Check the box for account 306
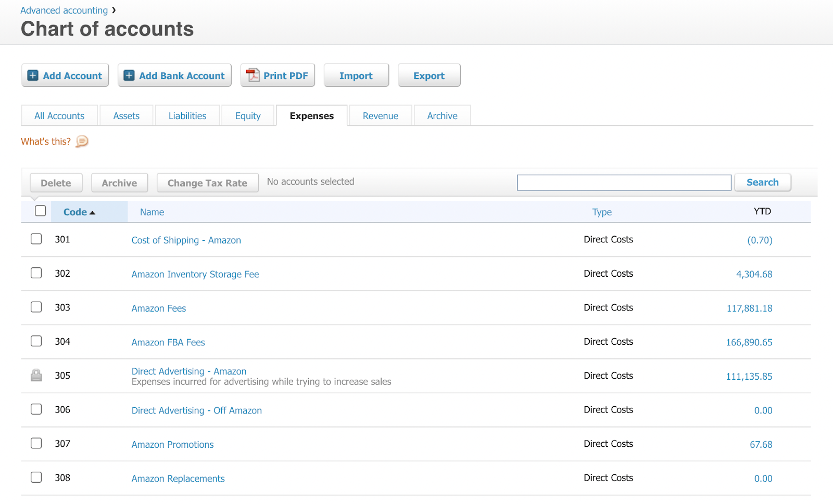This screenshot has width=833, height=504. pyautogui.click(x=36, y=409)
